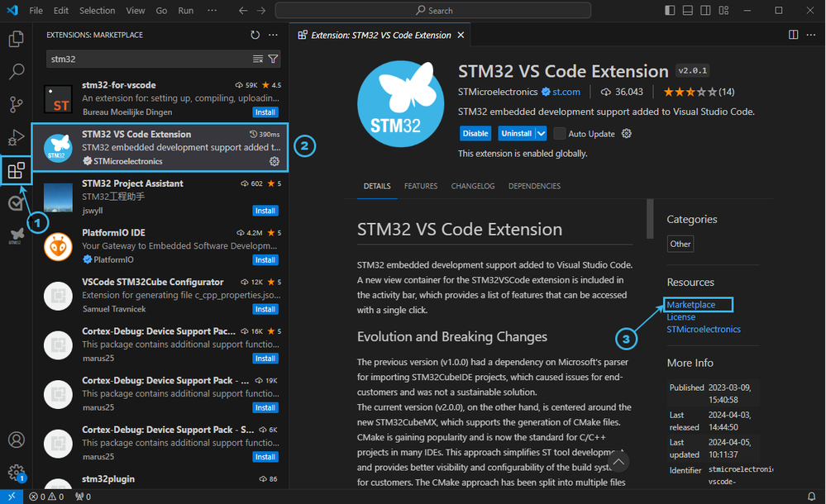Image resolution: width=826 pixels, height=504 pixels.
Task: Show errors and warnings count
Action: pyautogui.click(x=46, y=497)
